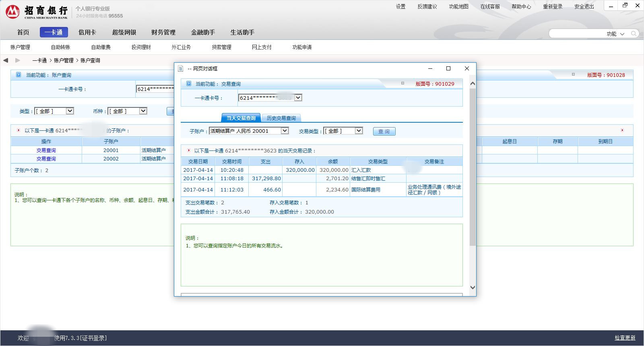644x346 pixels.
Task: Open the 金融助手 main tab
Action: (x=203, y=32)
